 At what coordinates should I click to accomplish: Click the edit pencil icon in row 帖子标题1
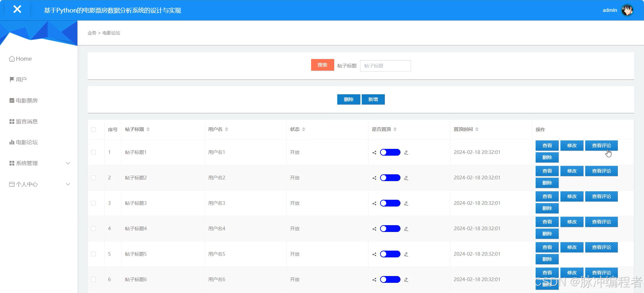coord(406,153)
